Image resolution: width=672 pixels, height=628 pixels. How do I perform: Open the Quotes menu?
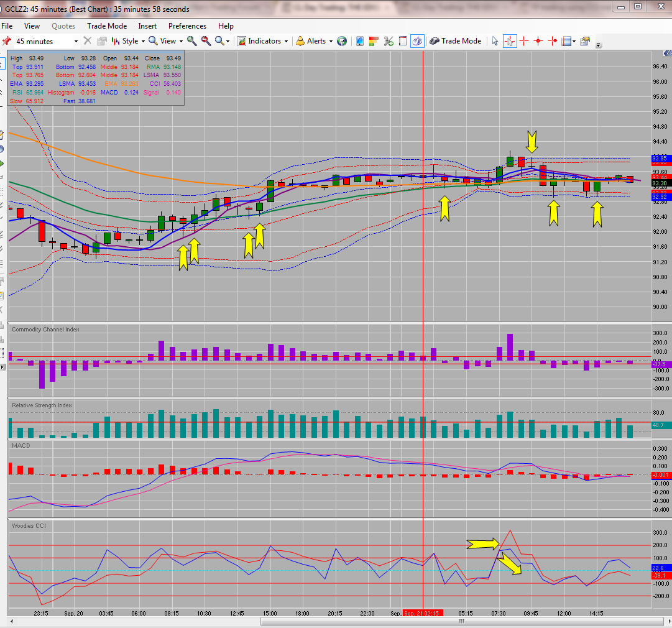pyautogui.click(x=63, y=26)
